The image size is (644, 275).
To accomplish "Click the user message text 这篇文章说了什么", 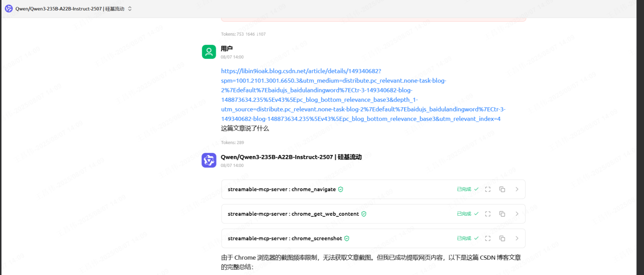I will point(245,128).
